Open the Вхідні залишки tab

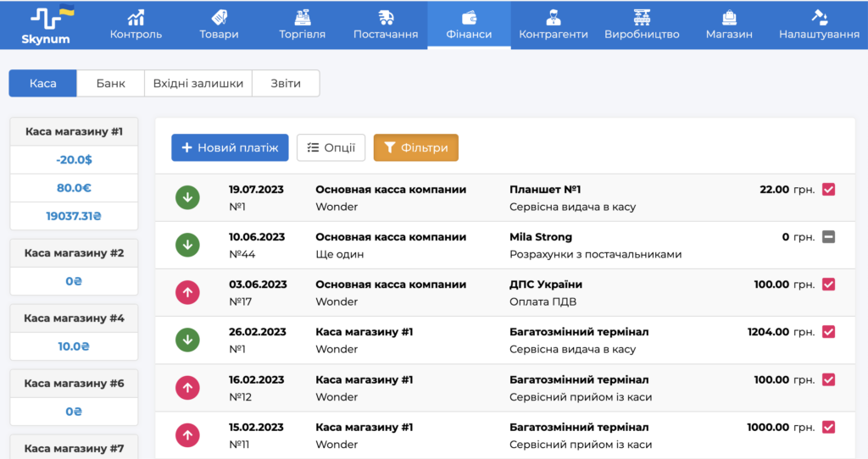[198, 84]
